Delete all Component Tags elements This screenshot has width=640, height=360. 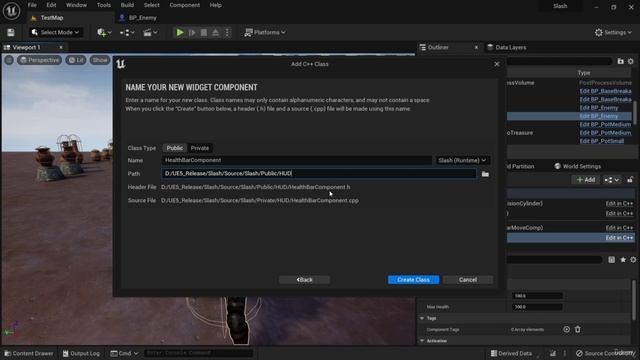pos(578,329)
